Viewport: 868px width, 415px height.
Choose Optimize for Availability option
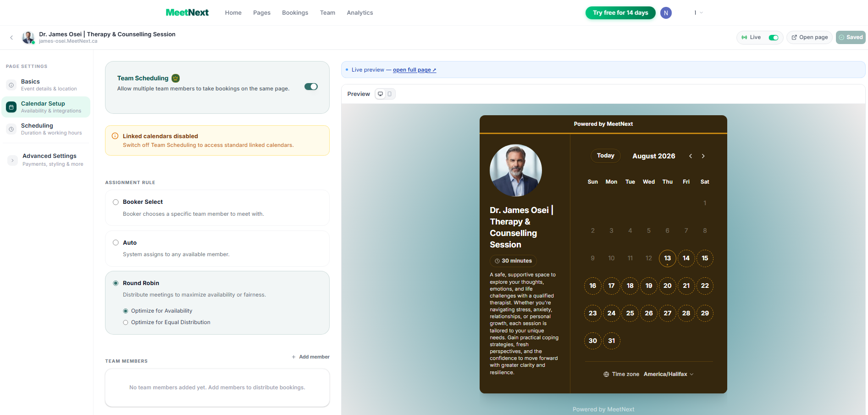click(126, 311)
